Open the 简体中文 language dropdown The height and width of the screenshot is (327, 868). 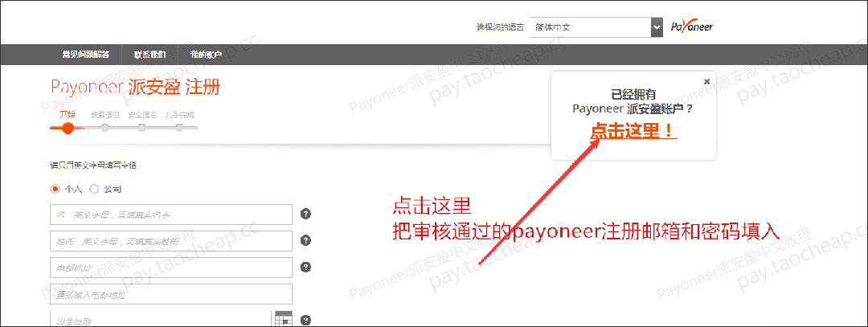pyautogui.click(x=596, y=27)
